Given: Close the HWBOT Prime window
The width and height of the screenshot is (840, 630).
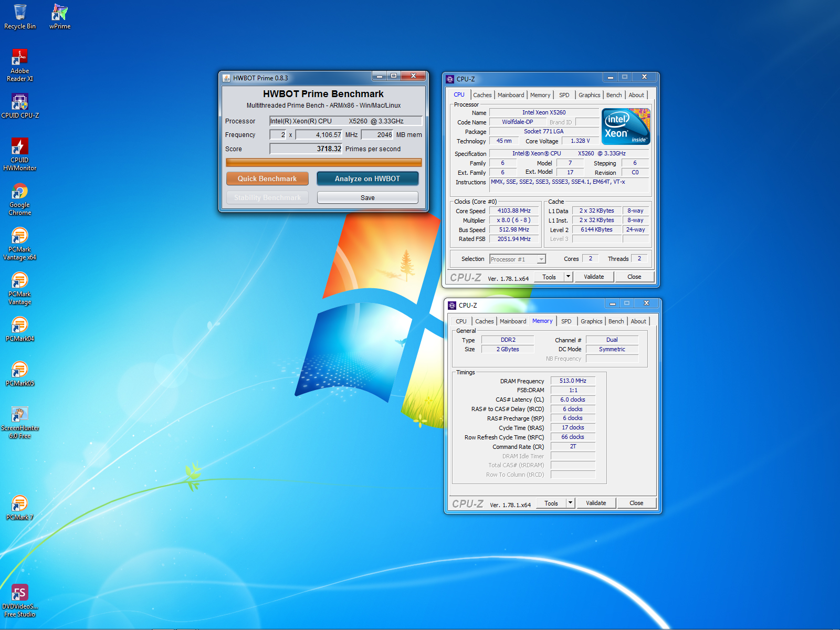Looking at the screenshot, I should (x=414, y=76).
